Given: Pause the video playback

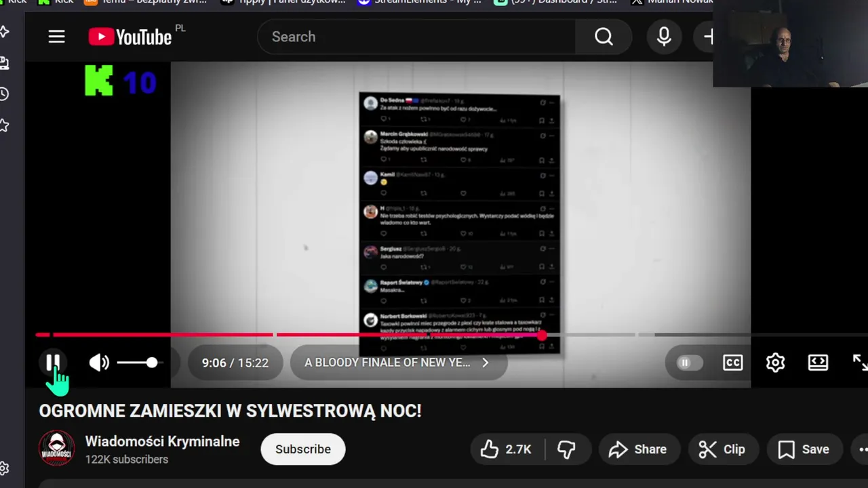Looking at the screenshot, I should 53,363.
